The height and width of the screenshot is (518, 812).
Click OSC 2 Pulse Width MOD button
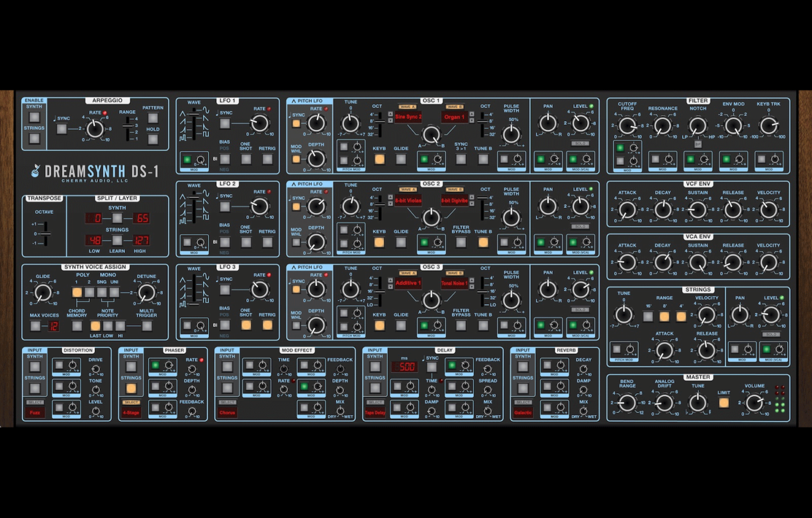click(504, 242)
